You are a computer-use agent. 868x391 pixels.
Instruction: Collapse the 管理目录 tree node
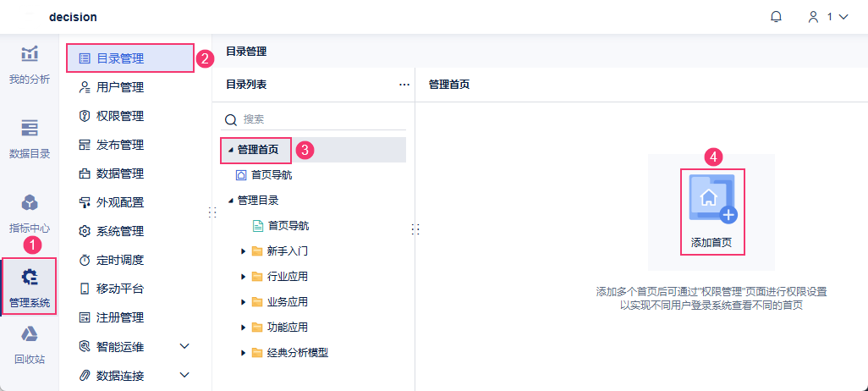point(230,201)
